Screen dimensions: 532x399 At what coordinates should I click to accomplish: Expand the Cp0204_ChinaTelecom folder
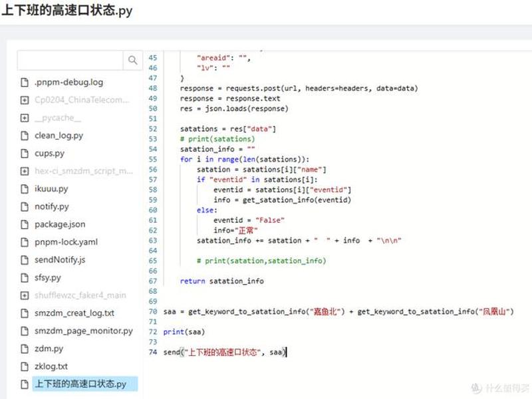click(x=25, y=100)
